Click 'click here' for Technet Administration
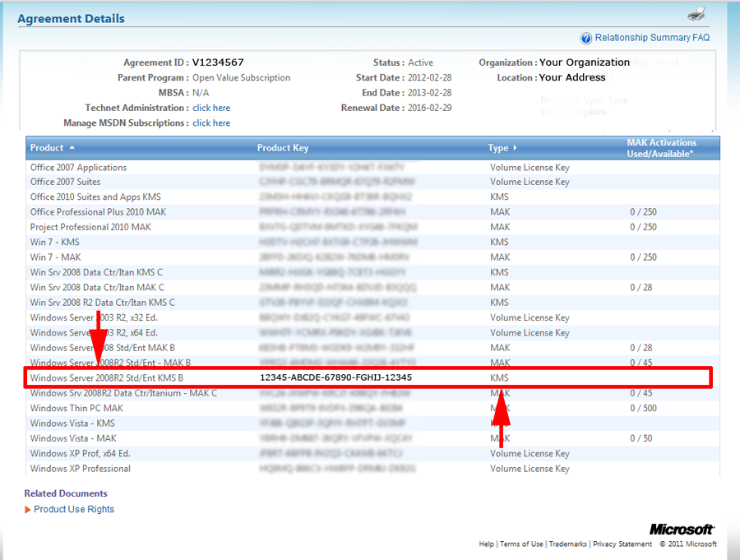Screen dimensions: 740x560 tap(212, 107)
